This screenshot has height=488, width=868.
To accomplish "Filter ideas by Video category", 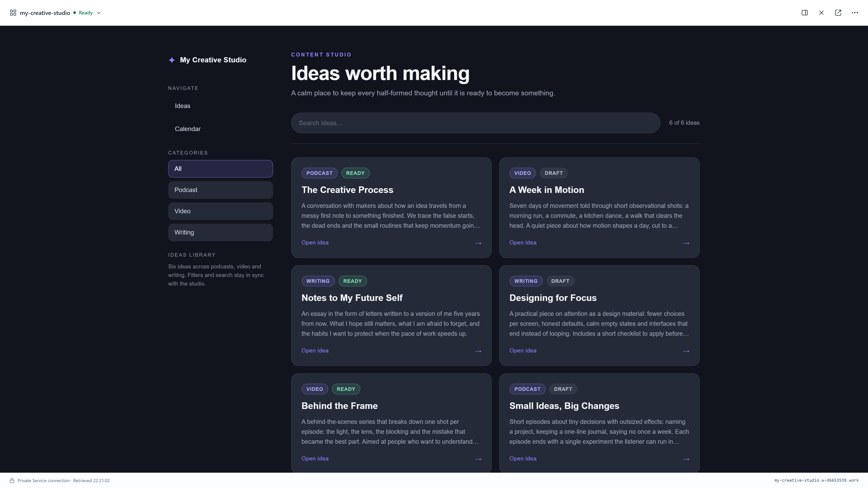I will (220, 211).
